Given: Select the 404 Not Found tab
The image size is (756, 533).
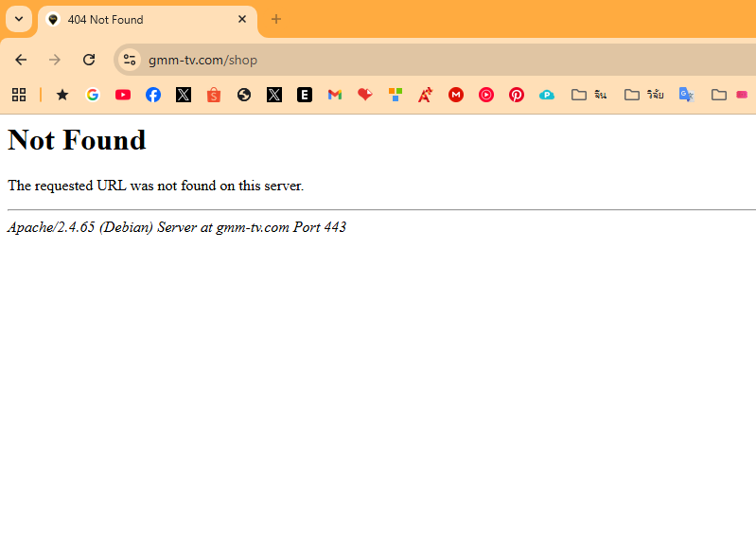Looking at the screenshot, I should (x=147, y=20).
